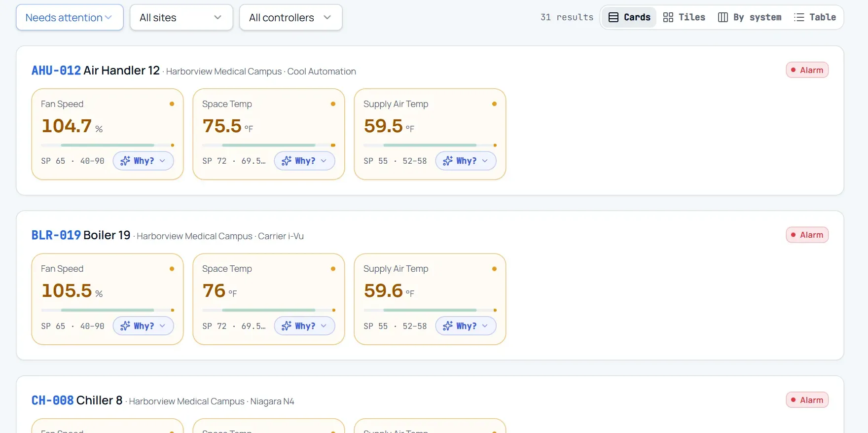Click the 76 space temp value
The height and width of the screenshot is (433, 868).
pyautogui.click(x=214, y=290)
